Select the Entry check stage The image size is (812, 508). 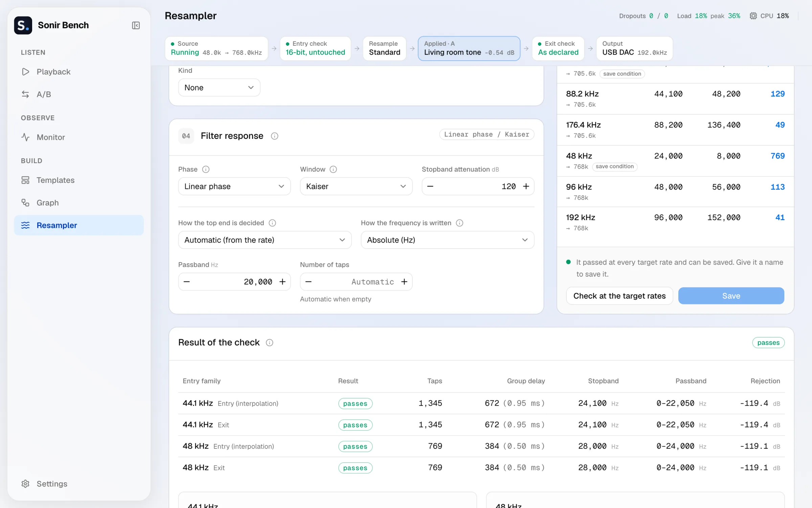(315, 48)
